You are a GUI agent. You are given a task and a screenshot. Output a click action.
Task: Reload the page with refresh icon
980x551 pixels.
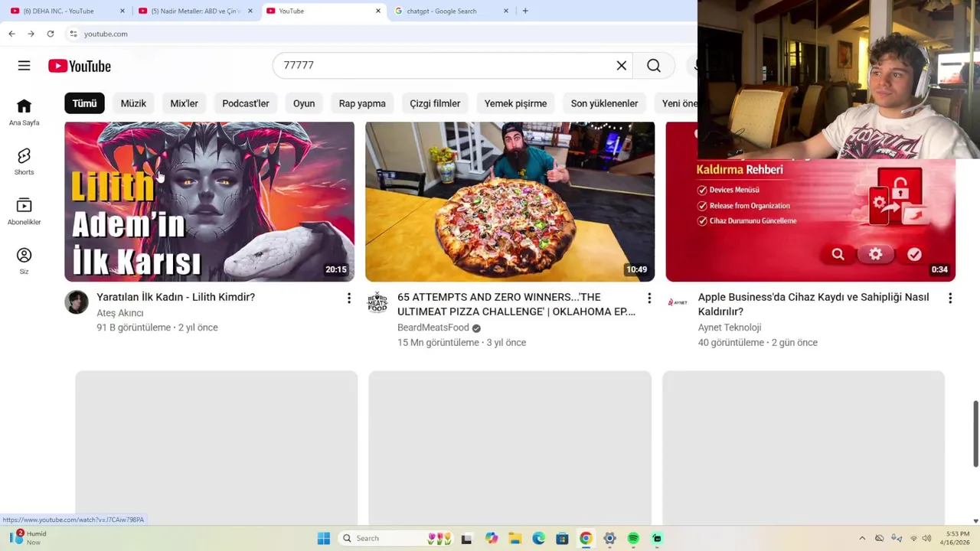[51, 34]
